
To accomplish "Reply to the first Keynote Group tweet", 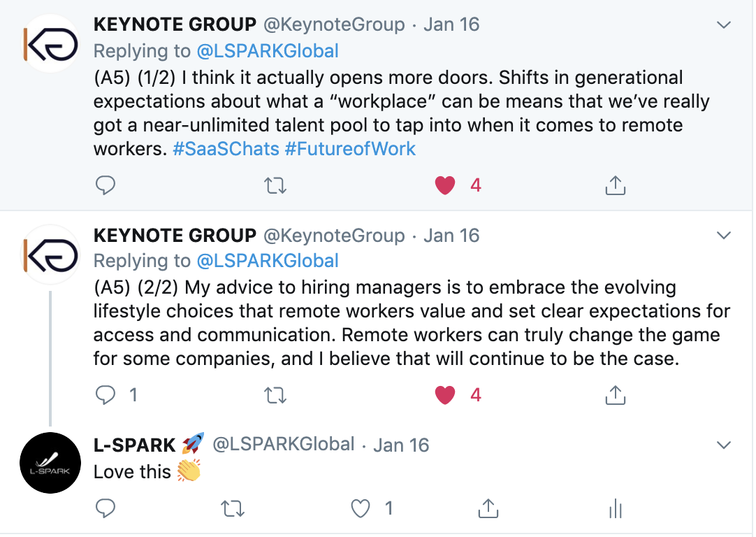I will click(105, 185).
